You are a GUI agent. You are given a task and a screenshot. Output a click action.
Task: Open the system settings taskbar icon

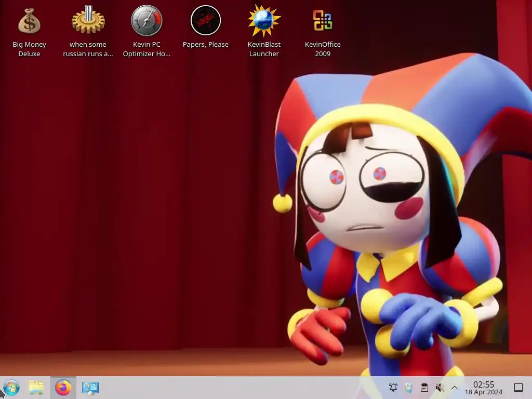click(x=90, y=388)
